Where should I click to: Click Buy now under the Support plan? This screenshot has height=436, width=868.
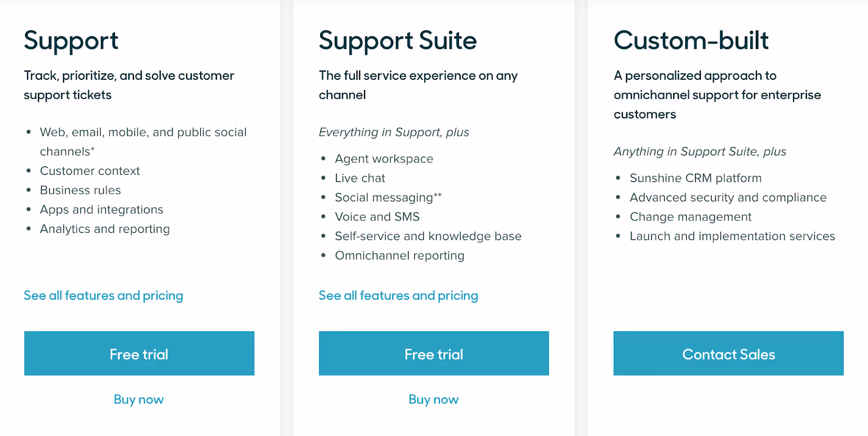coord(139,399)
